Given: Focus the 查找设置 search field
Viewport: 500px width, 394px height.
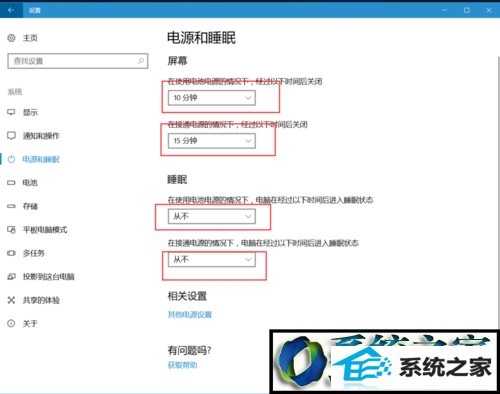Looking at the screenshot, I should (78, 61).
